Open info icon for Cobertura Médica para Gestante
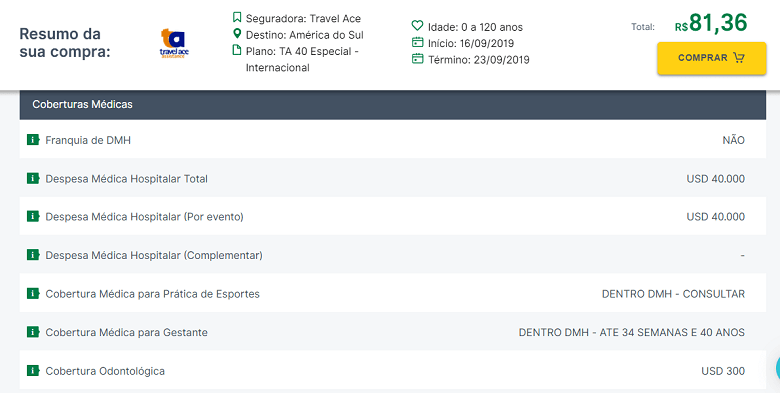This screenshot has width=780, height=393. click(x=33, y=332)
